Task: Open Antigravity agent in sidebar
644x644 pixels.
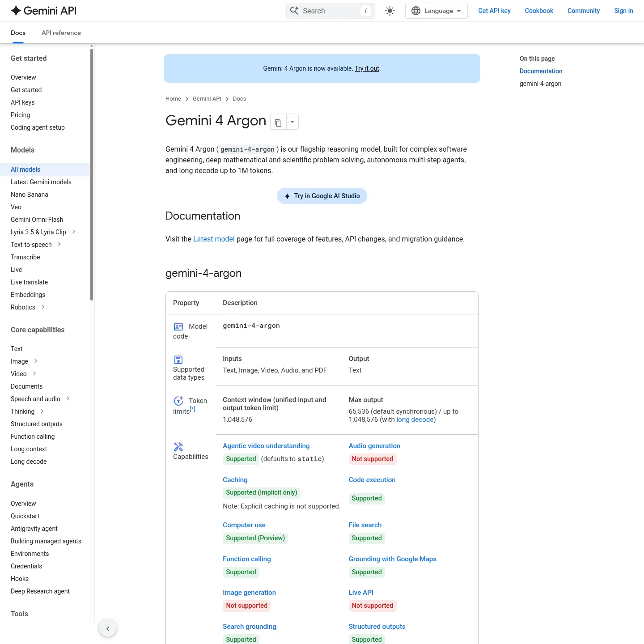Action: (34, 529)
